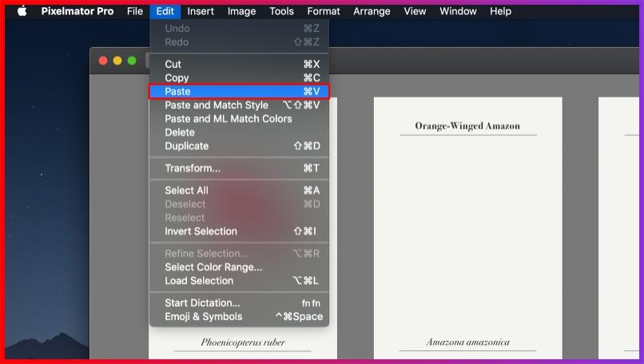Click Select All menu item
The image size is (644, 364).
[186, 191]
